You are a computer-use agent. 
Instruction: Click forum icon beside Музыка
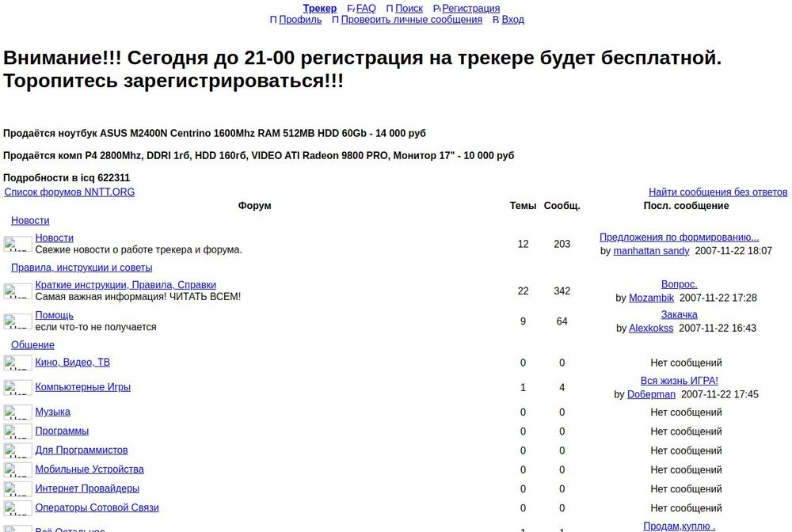(x=18, y=412)
